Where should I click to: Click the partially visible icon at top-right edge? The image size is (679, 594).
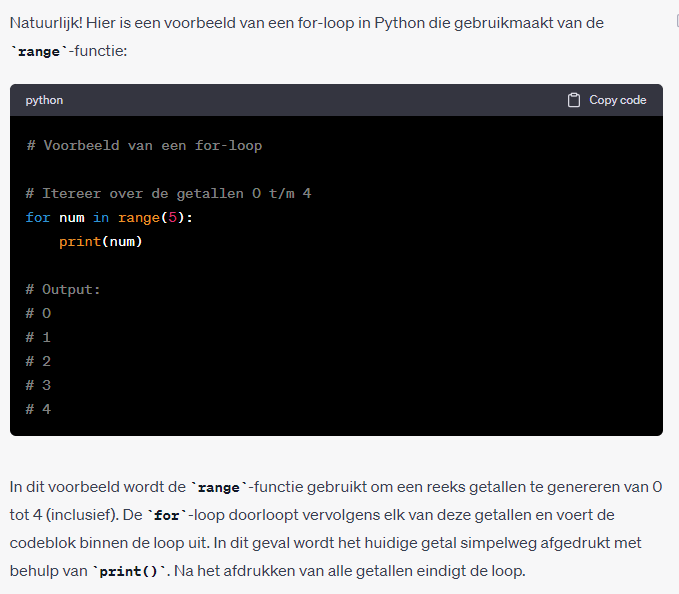677,21
